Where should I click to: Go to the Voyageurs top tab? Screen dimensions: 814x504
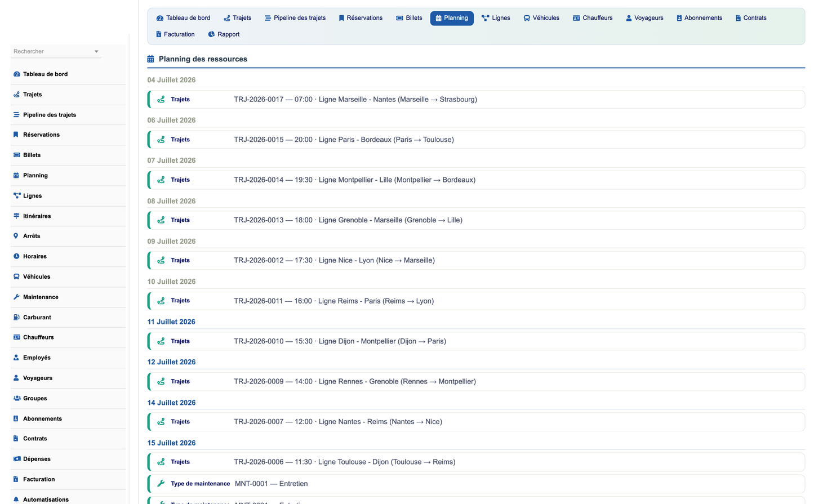pyautogui.click(x=644, y=18)
